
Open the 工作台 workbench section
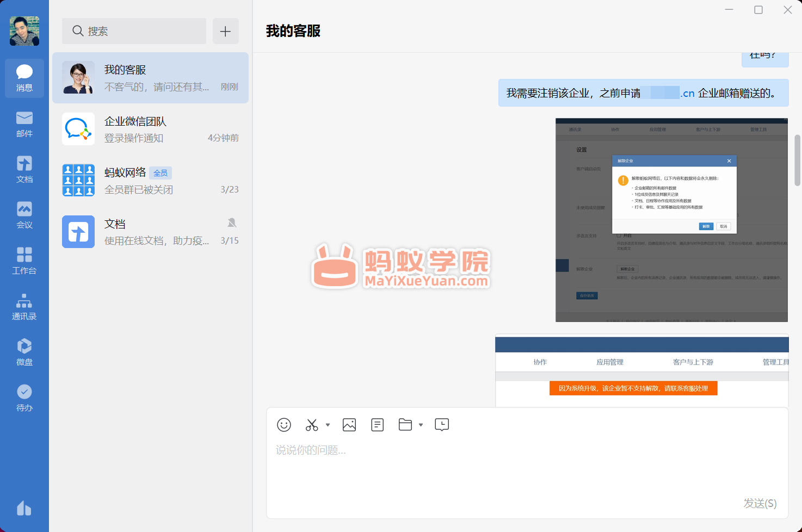(24, 261)
